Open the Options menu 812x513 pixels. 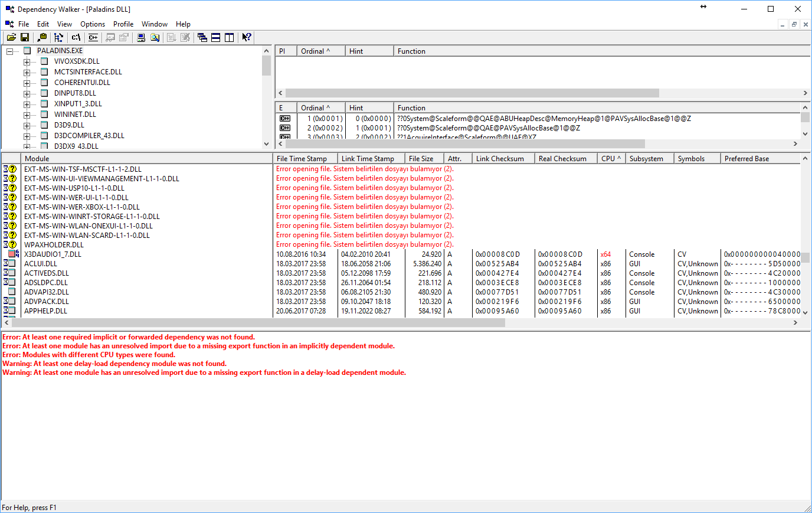(93, 24)
